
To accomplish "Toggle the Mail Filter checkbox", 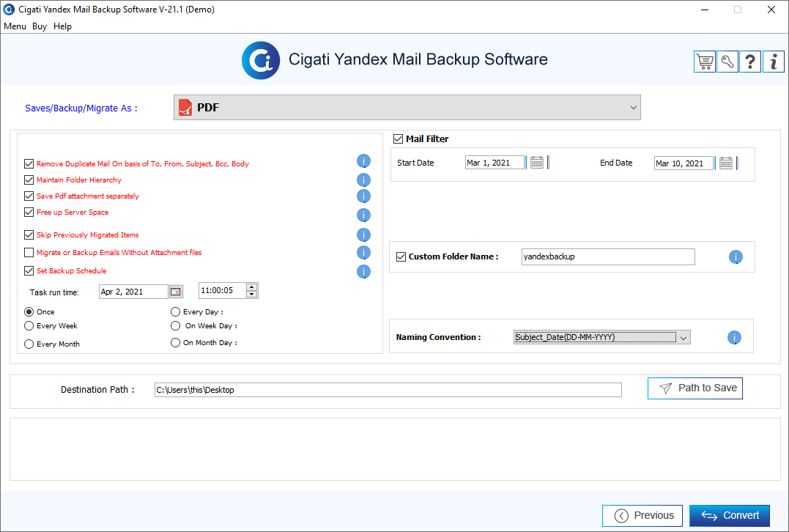I will coord(398,138).
